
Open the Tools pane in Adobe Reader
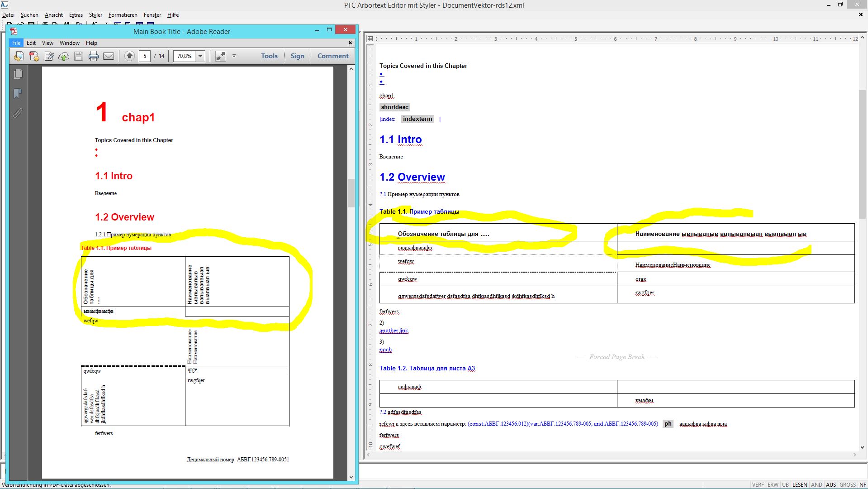point(269,56)
